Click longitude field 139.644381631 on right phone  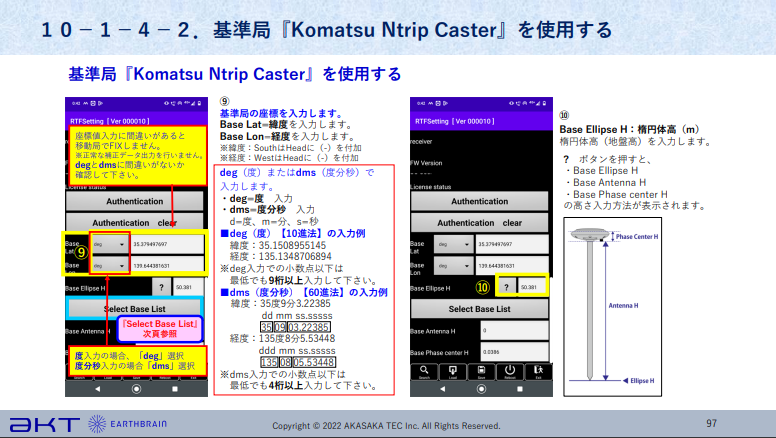pyautogui.click(x=512, y=266)
